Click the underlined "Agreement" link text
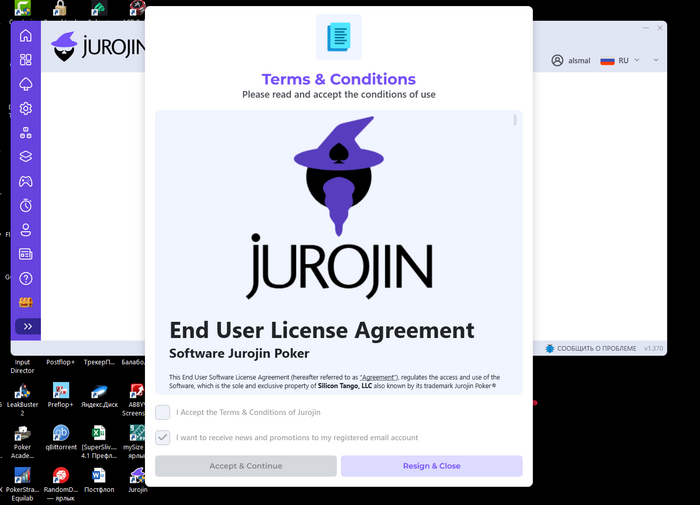Screen dimensions: 700x505 pos(378,377)
